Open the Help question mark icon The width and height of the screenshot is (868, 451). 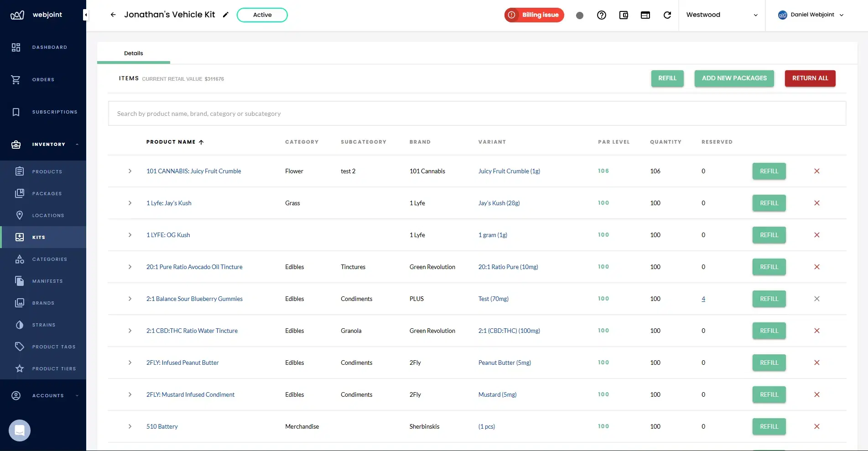pos(602,15)
